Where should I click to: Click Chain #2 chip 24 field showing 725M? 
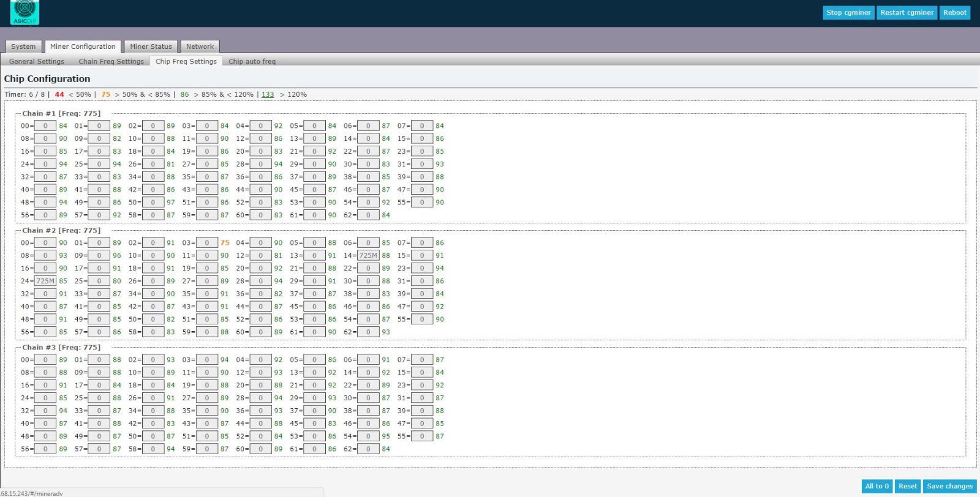click(x=45, y=281)
